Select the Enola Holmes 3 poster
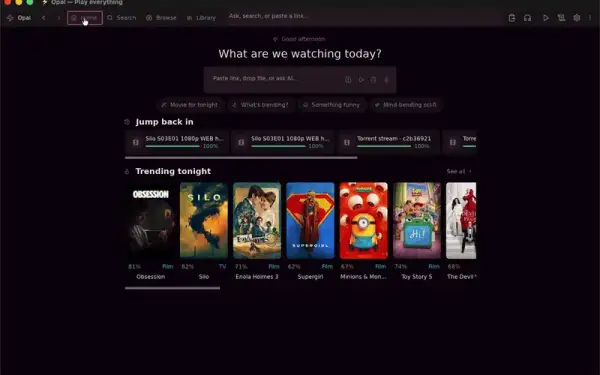The height and width of the screenshot is (375, 600). pos(257,221)
